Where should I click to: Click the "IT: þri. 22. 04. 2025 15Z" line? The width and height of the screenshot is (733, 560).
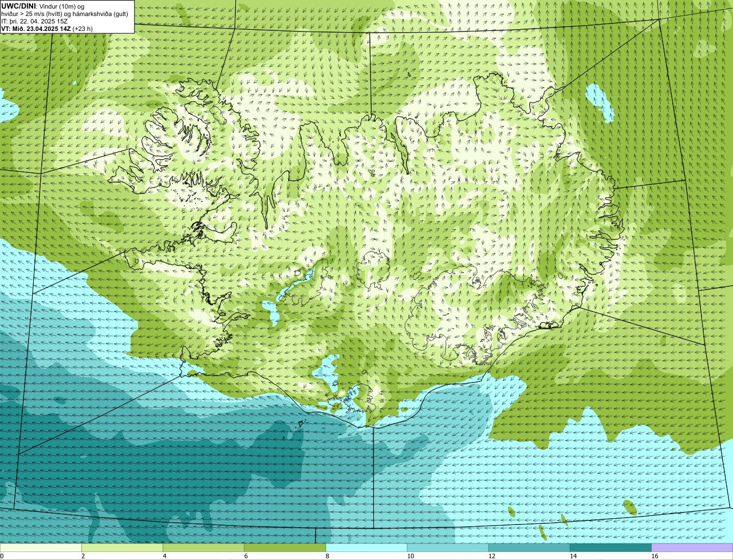pos(34,21)
